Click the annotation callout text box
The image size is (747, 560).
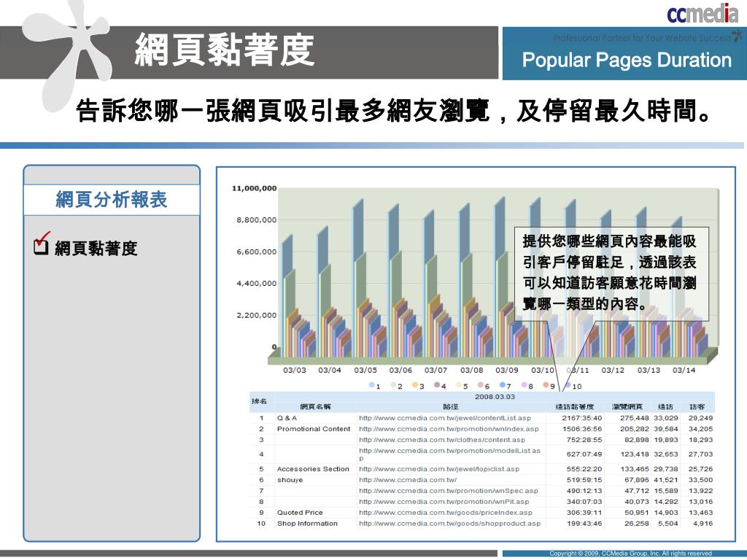pyautogui.click(x=612, y=274)
